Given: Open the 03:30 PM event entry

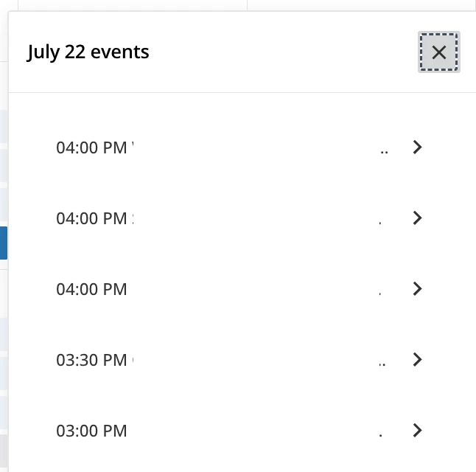Looking at the screenshot, I should tap(91, 360).
